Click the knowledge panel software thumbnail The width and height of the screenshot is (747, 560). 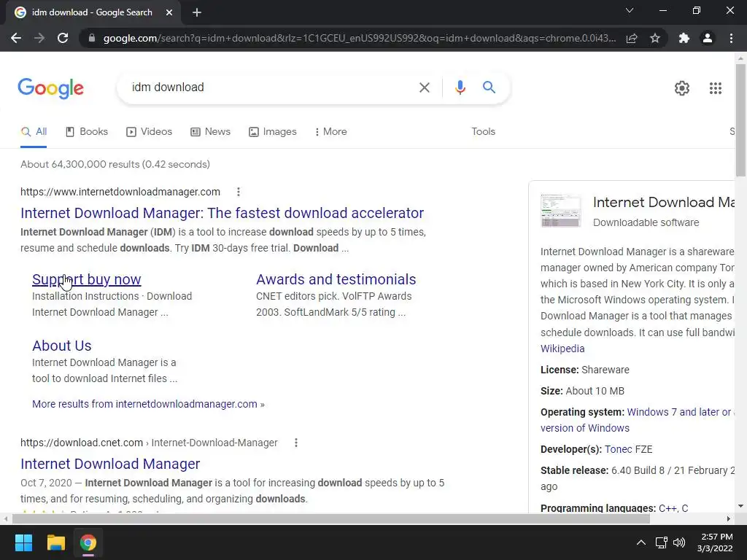pyautogui.click(x=561, y=211)
